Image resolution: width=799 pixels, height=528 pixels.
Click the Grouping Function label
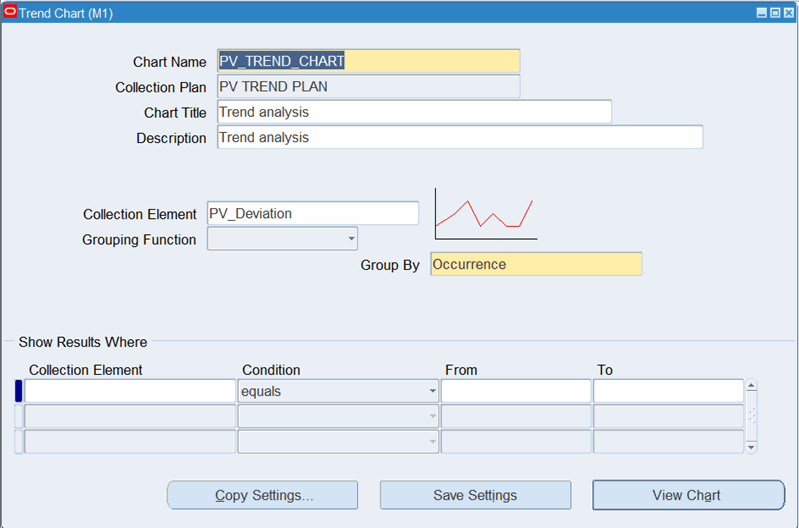pos(139,240)
